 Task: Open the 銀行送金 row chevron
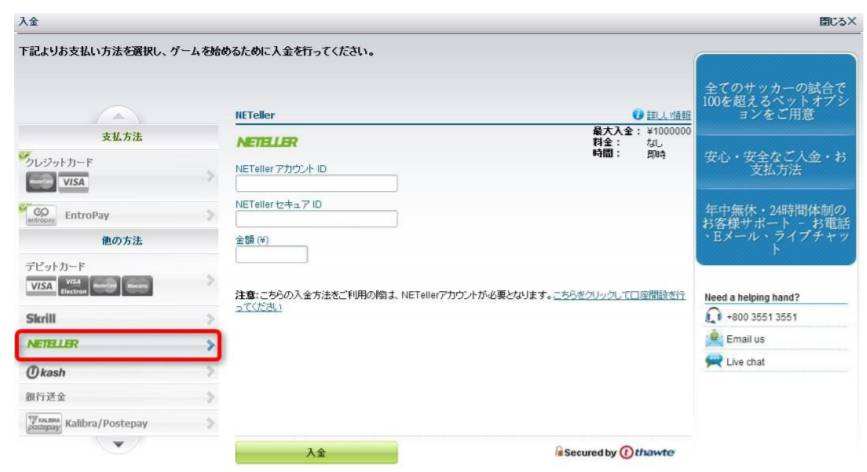click(x=210, y=397)
